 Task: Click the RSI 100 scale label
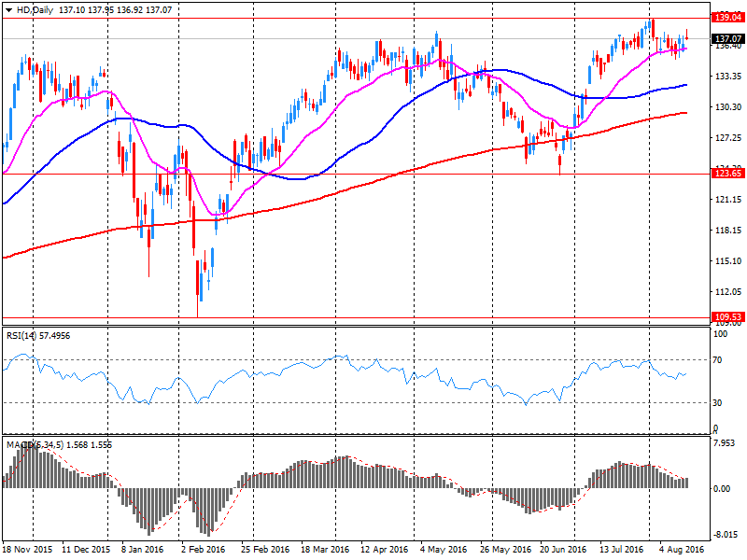click(720, 334)
